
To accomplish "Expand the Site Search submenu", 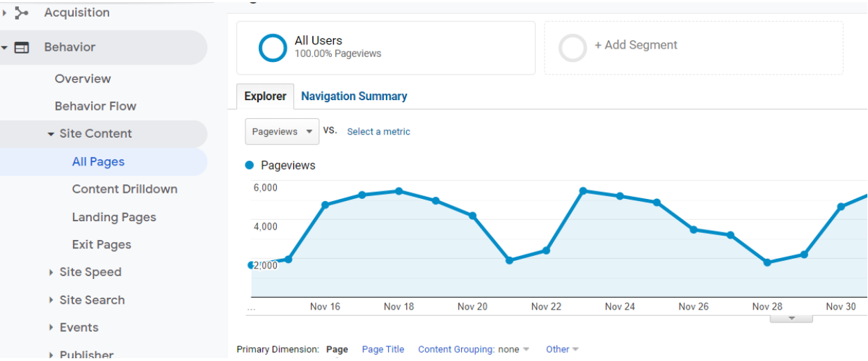I will click(x=51, y=300).
